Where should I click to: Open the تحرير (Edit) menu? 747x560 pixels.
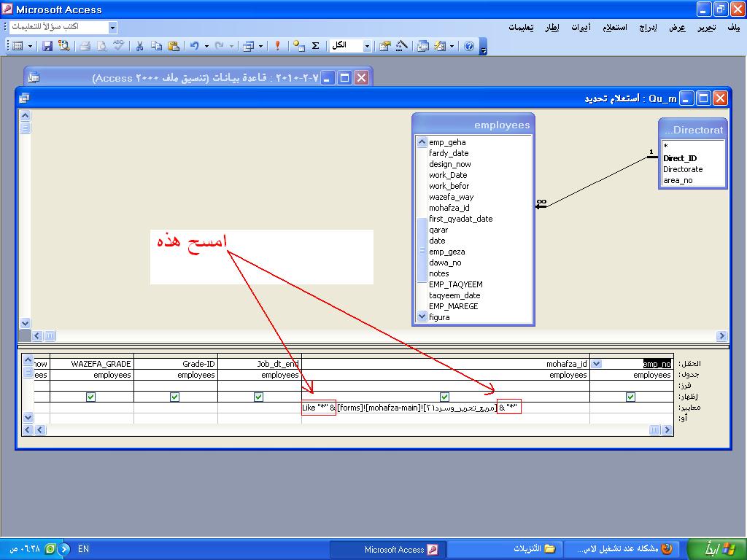tap(706, 28)
